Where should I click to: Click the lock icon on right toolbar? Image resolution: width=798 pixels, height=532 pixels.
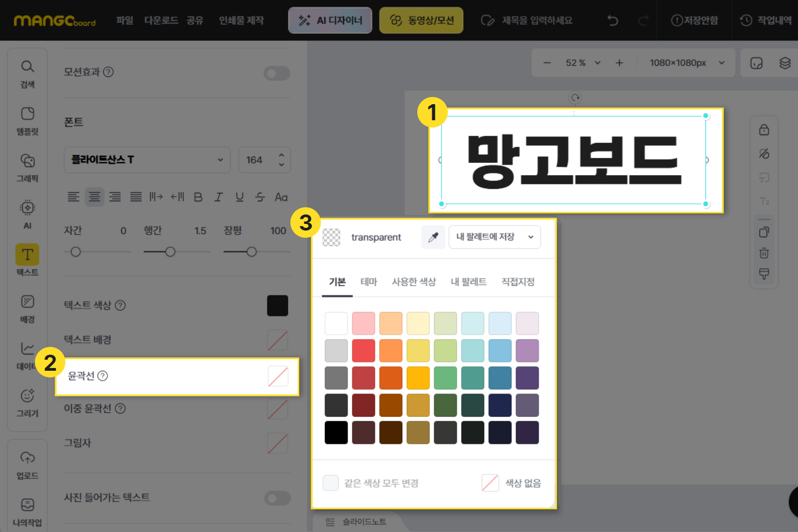[764, 130]
